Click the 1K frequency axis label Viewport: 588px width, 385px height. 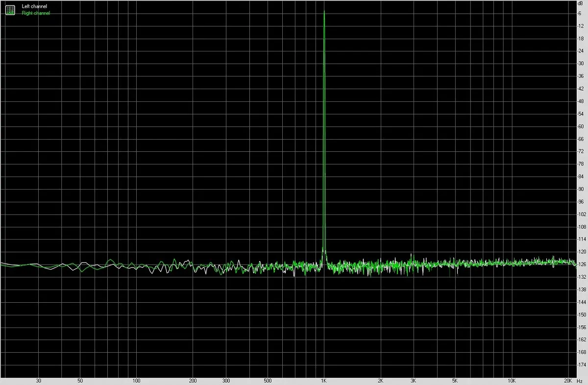[324, 381]
